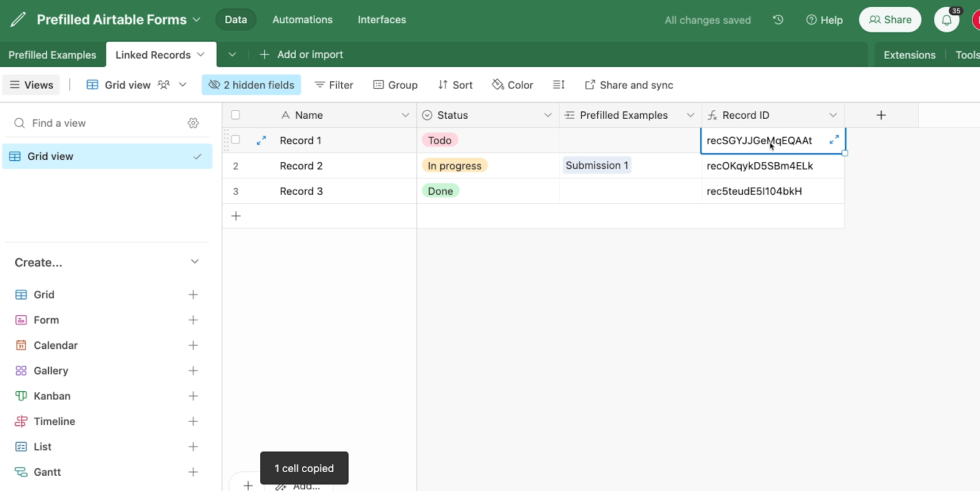Click the row height icon
980x491 pixels.
[559, 85]
